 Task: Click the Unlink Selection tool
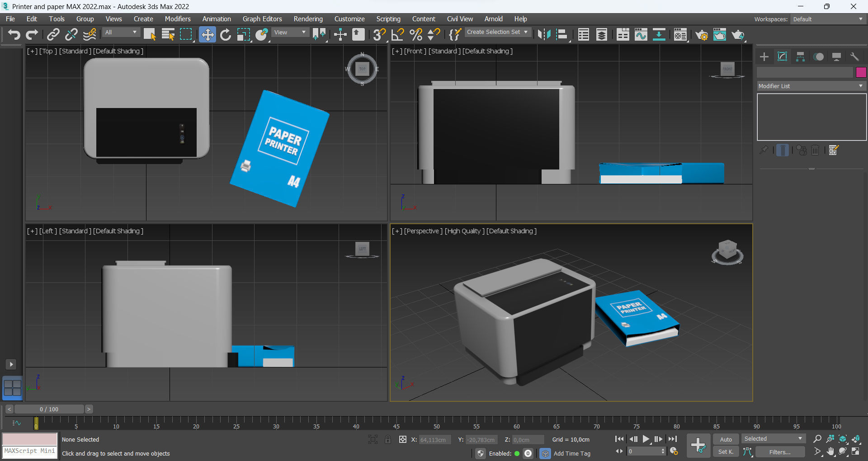(71, 34)
